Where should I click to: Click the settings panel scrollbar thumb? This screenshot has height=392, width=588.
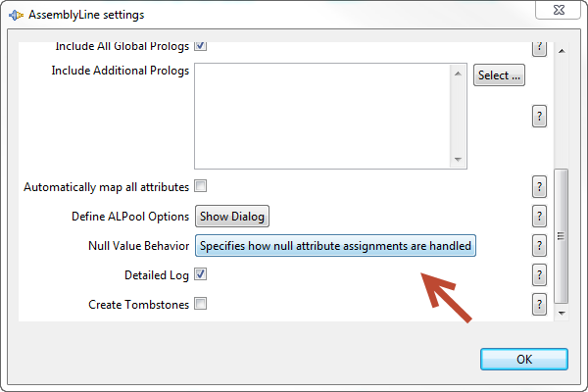(561, 235)
